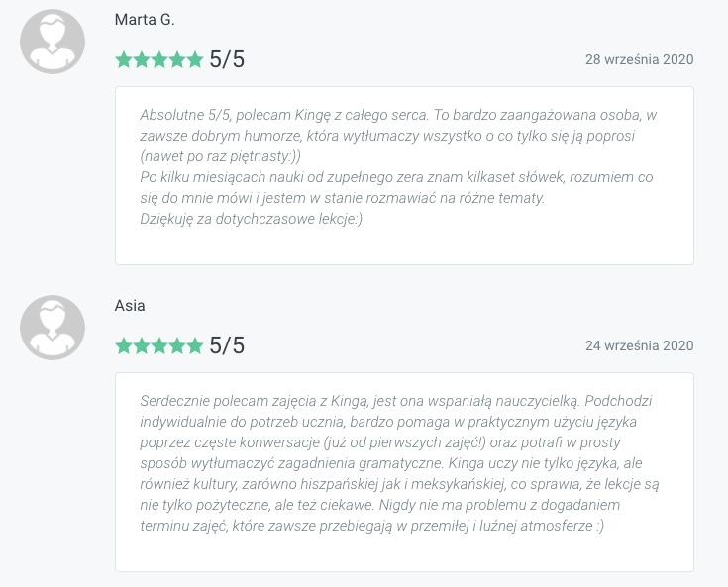Select the first star in Marta G.'s rating

point(124,59)
